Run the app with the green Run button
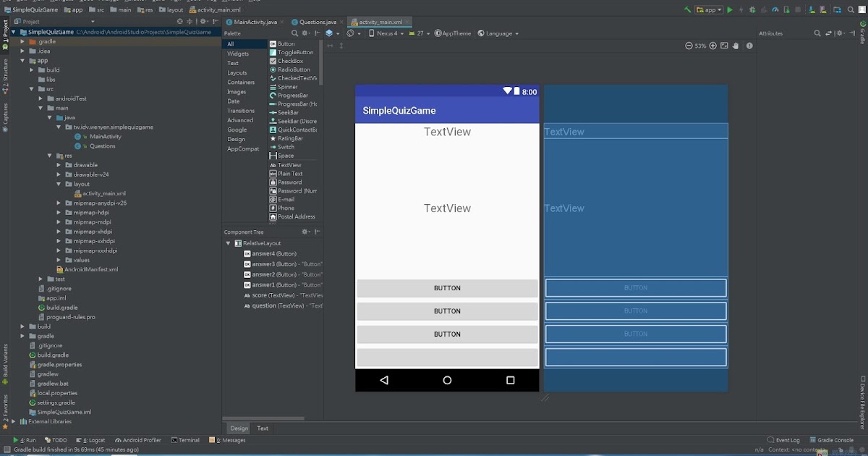The height and width of the screenshot is (456, 868). pyautogui.click(x=729, y=10)
